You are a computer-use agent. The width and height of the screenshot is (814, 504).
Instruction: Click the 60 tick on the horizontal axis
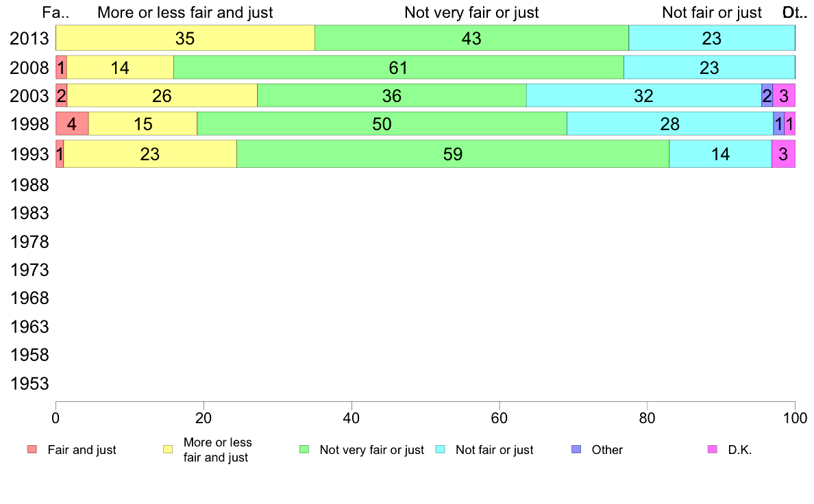(x=500, y=418)
